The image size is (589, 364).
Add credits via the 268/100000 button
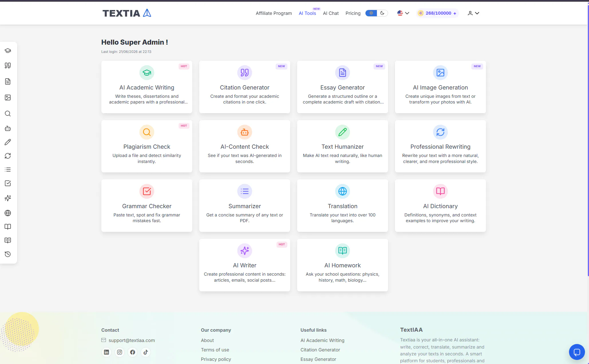[x=438, y=13]
